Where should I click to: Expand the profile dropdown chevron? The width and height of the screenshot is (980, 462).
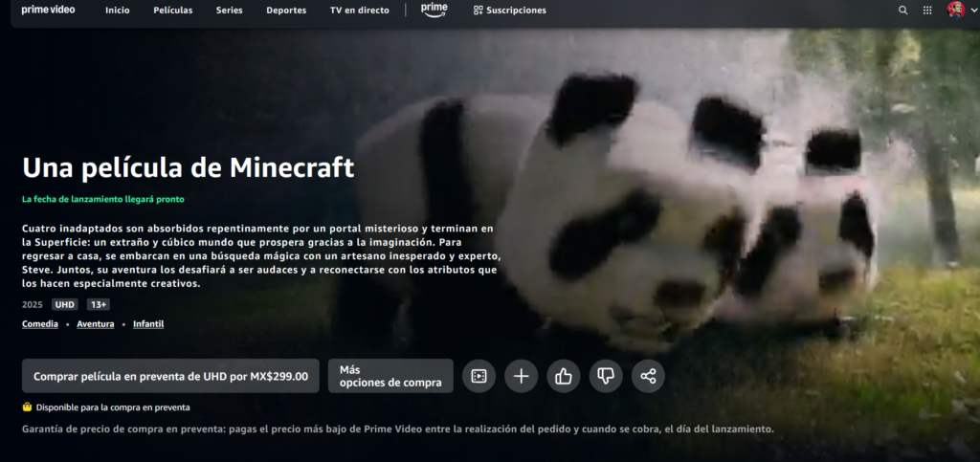click(x=973, y=10)
